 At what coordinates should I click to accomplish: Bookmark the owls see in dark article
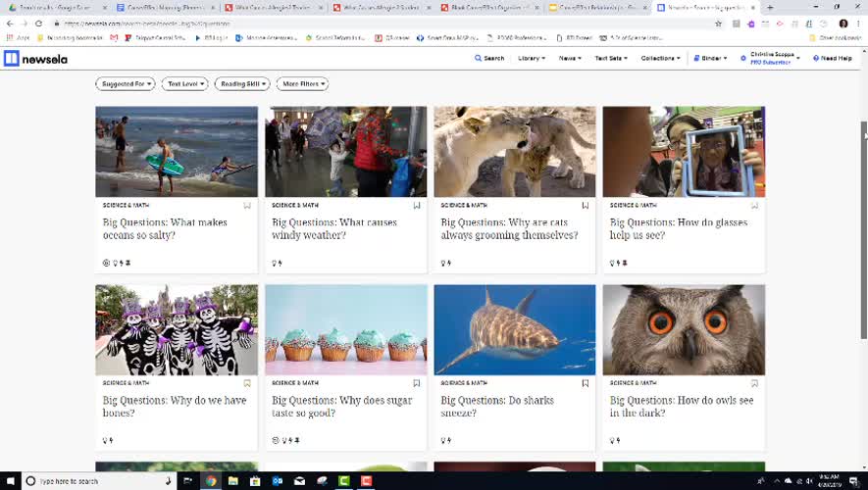click(x=754, y=383)
